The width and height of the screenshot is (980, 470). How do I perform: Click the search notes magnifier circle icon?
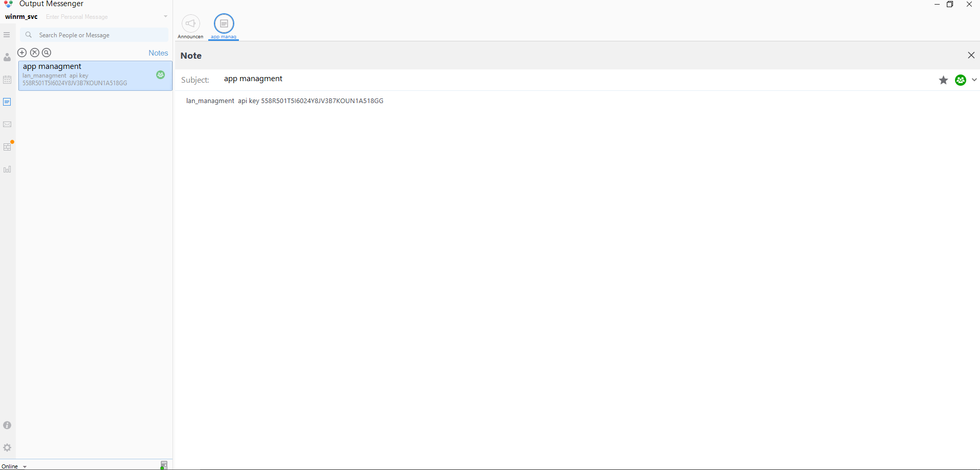tap(46, 53)
